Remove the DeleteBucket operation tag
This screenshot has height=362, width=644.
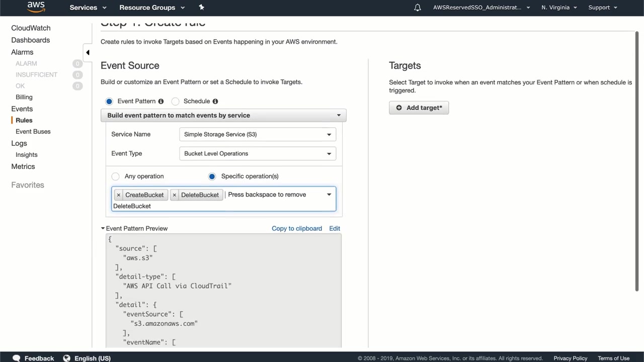point(175,195)
